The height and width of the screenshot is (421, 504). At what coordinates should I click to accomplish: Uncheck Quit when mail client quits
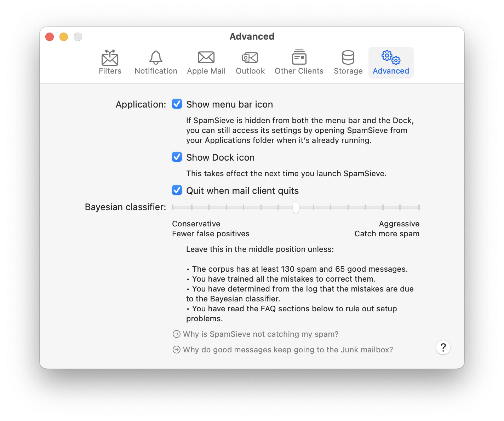click(x=177, y=190)
